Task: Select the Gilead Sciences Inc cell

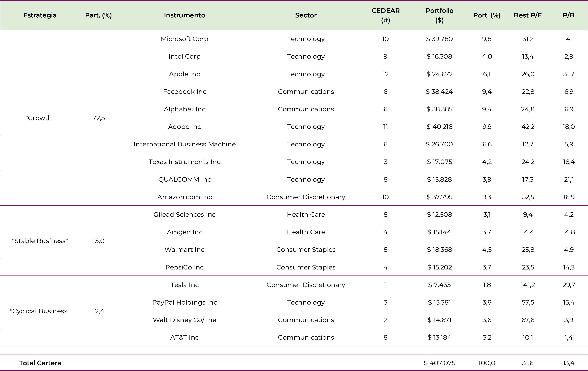Action: tap(184, 215)
